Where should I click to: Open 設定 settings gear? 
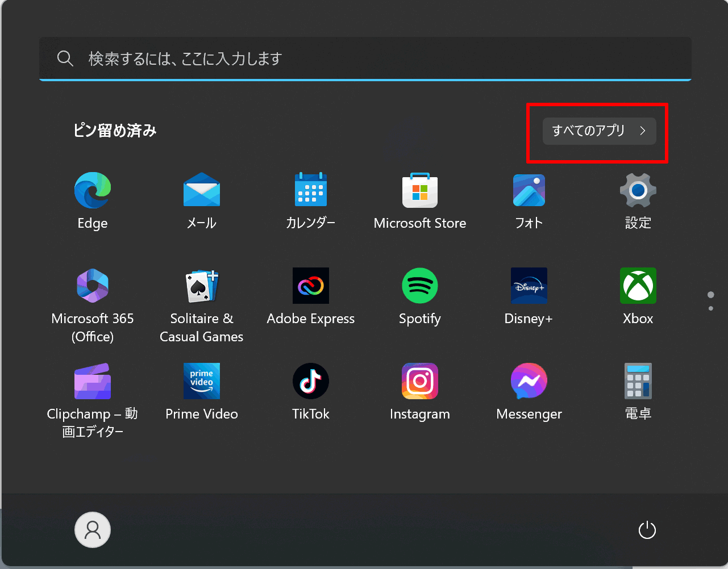coord(638,201)
